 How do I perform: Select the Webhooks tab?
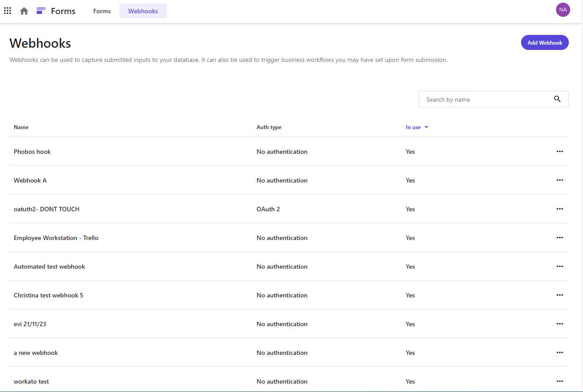(x=143, y=11)
